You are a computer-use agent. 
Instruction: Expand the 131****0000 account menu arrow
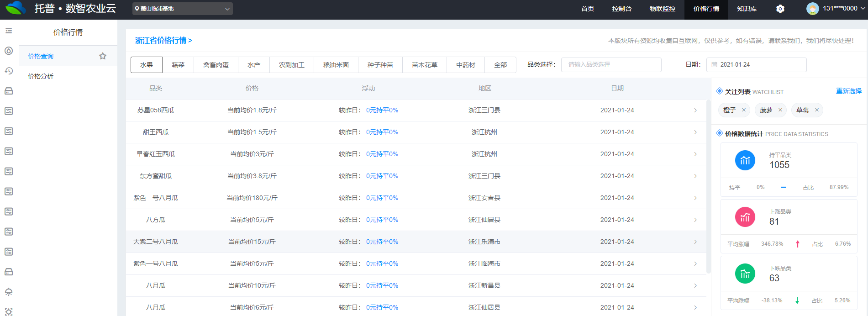tap(863, 8)
